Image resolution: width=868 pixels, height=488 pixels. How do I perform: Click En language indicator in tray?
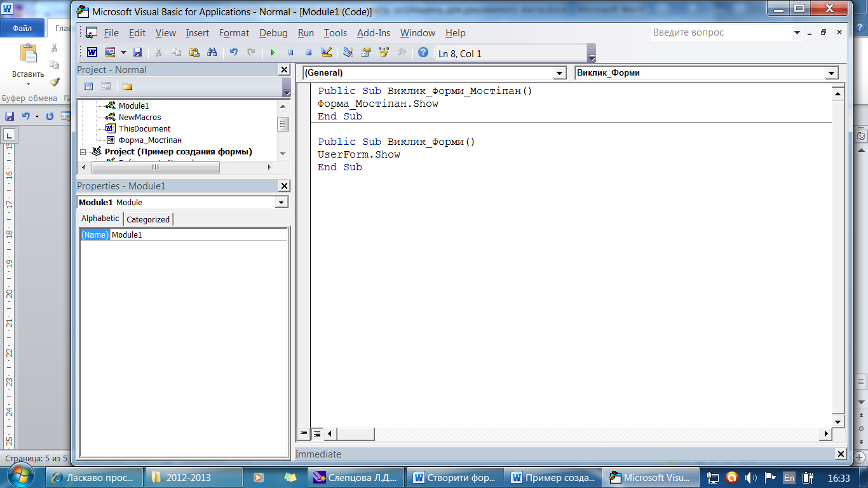789,477
